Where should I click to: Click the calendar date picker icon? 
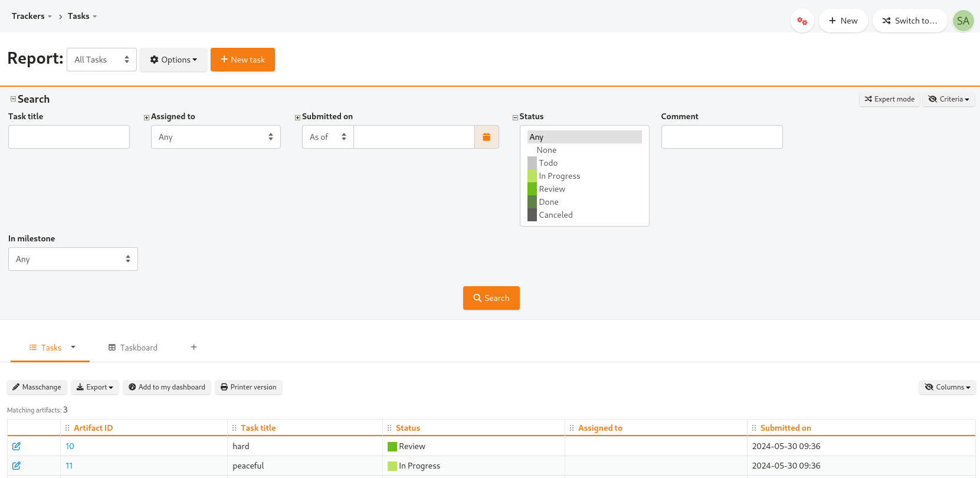(486, 137)
